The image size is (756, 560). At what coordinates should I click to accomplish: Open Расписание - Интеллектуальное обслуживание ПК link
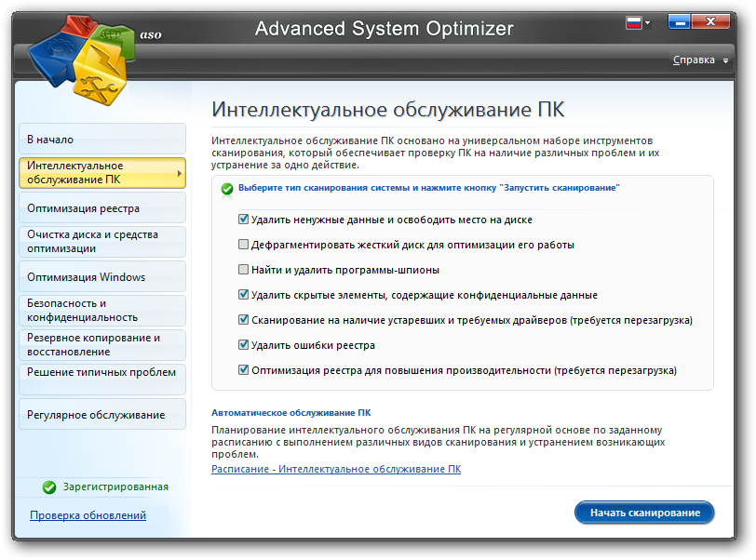[335, 470]
